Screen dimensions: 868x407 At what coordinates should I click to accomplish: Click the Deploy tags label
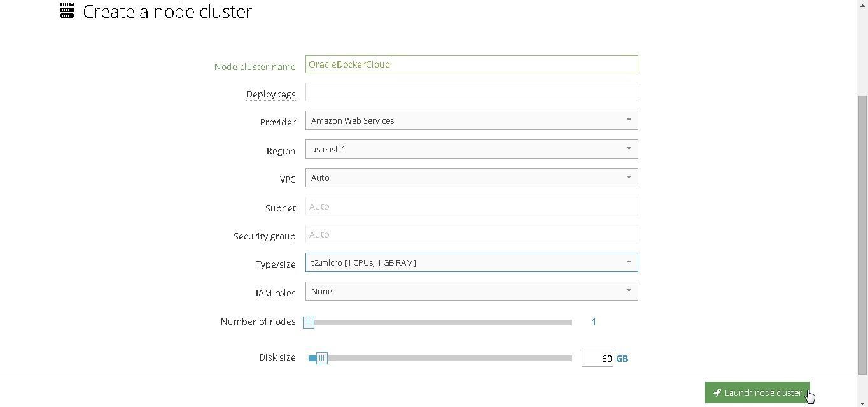tap(270, 94)
